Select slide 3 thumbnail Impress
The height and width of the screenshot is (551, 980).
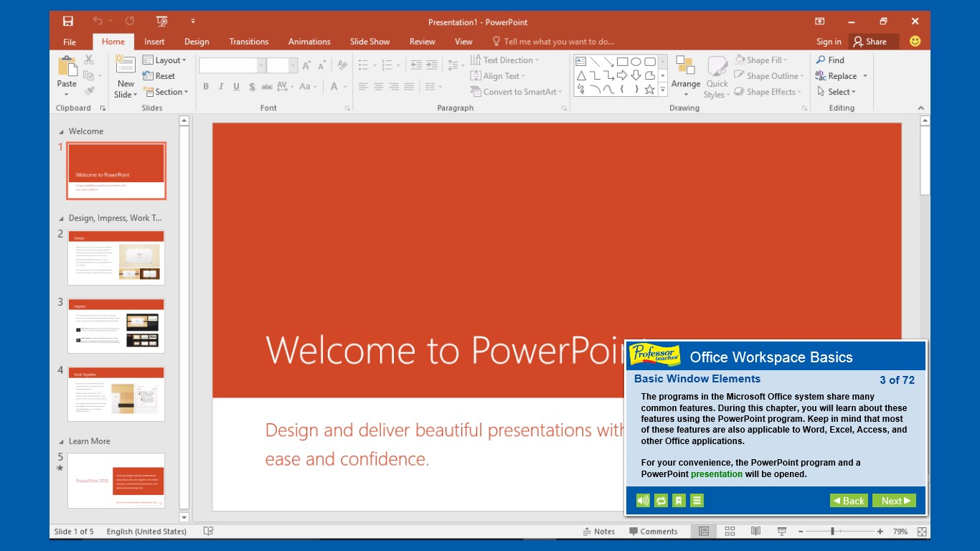[x=116, y=326]
